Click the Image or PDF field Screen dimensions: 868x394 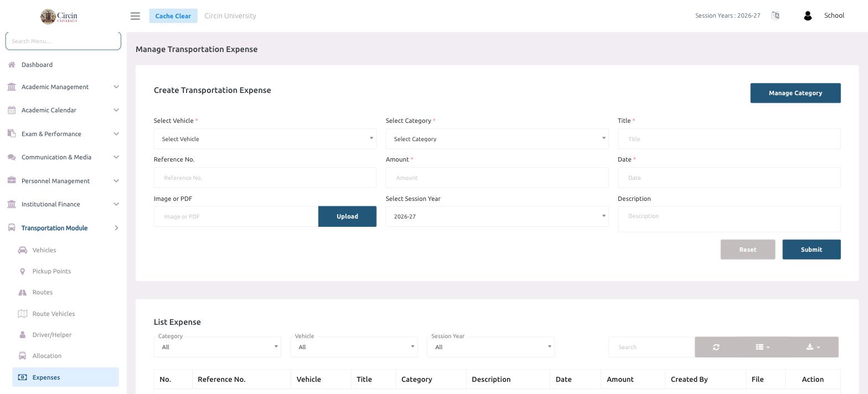tap(236, 216)
